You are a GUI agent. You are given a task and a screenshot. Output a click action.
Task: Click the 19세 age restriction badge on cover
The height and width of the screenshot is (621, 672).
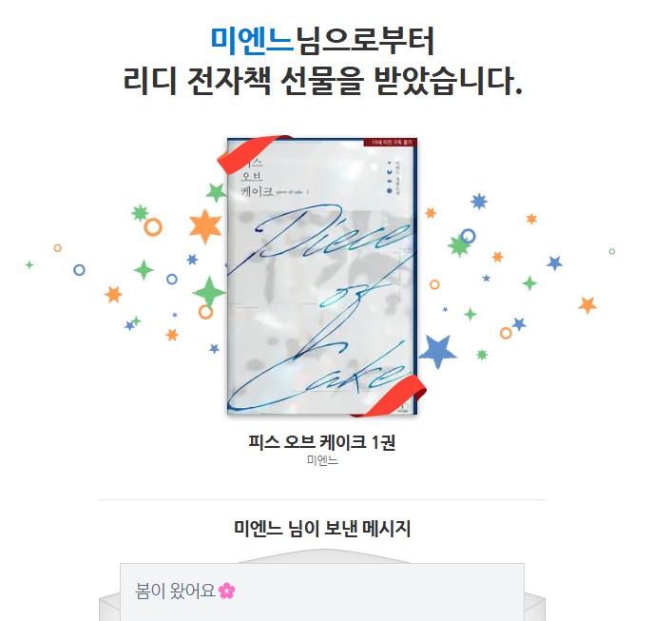(389, 142)
